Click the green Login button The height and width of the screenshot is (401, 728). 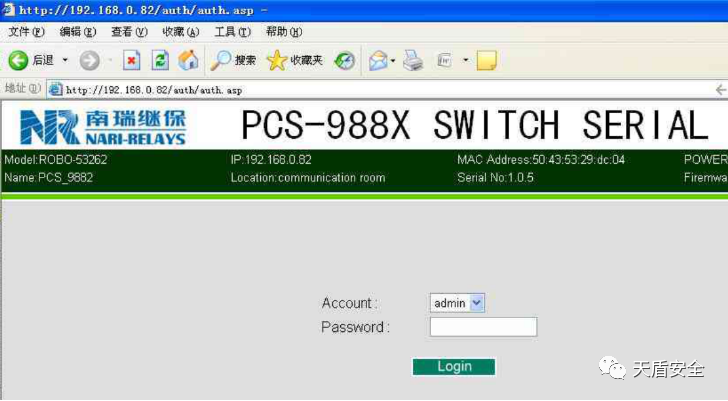pos(454,367)
